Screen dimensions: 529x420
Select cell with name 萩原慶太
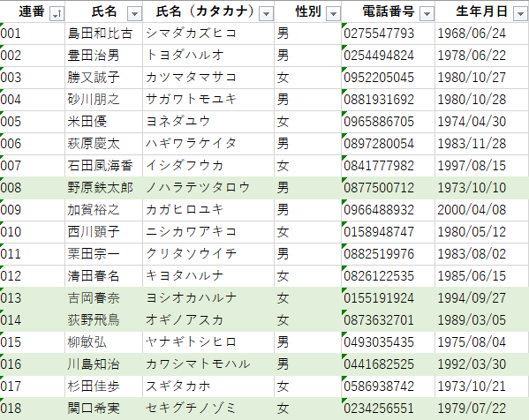click(x=104, y=144)
